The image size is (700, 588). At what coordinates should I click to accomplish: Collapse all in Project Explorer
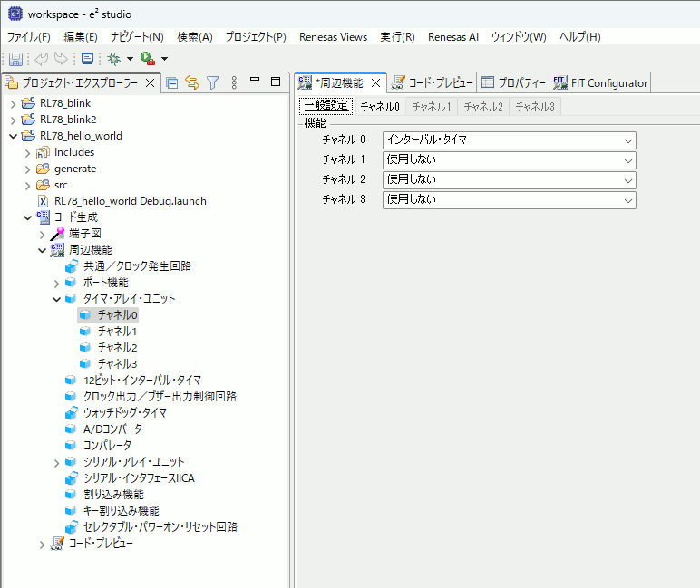(x=172, y=83)
